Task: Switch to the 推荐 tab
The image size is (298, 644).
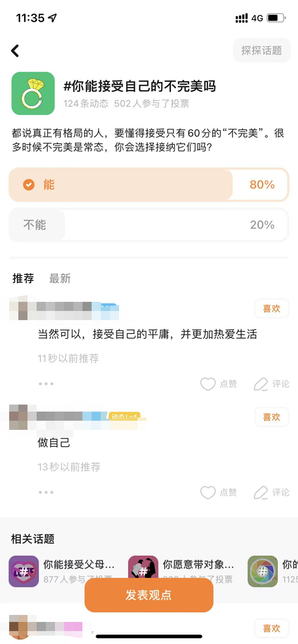Action: tap(23, 278)
